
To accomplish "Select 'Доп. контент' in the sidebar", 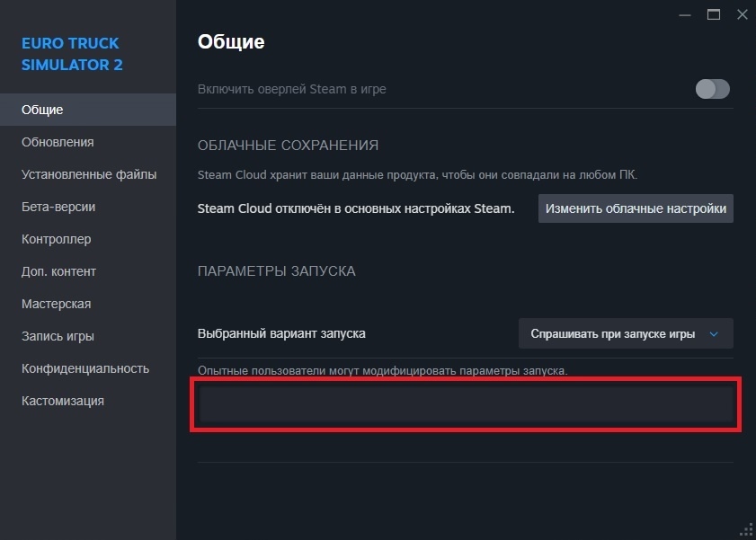I will (x=58, y=271).
